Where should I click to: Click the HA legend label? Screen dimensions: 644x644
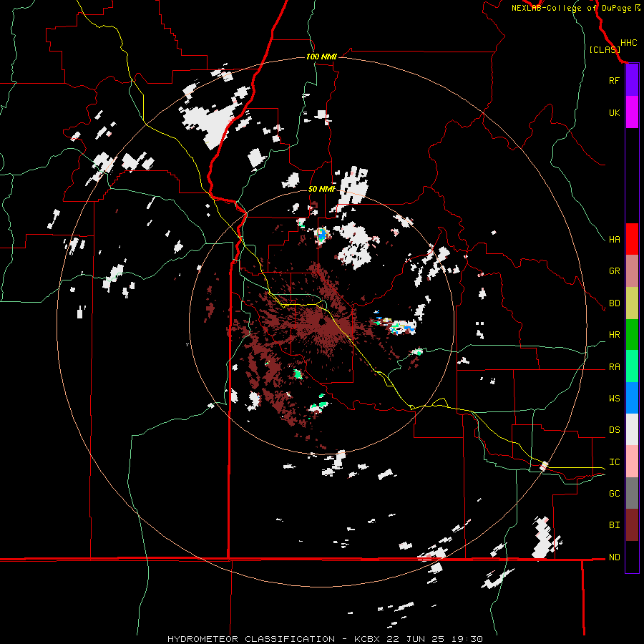[x=614, y=240]
